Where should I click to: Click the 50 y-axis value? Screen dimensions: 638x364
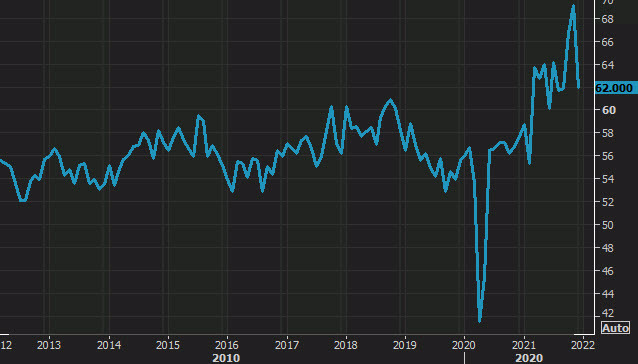tap(607, 225)
